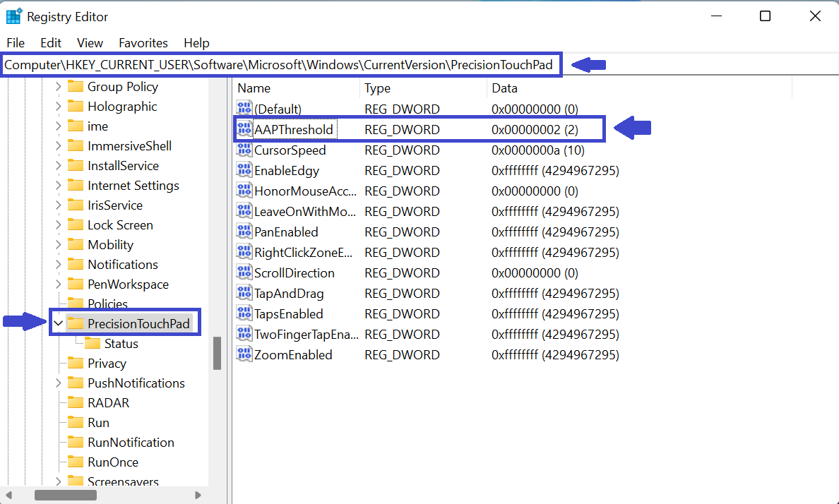The image size is (839, 504).
Task: Collapse the PrecisionTouchPad tree node
Action: [58, 324]
